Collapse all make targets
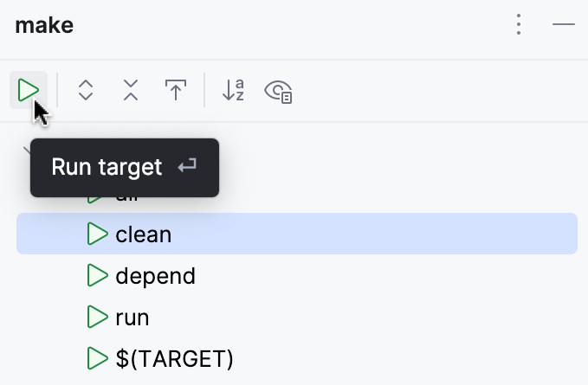The height and width of the screenshot is (385, 588). [130, 90]
